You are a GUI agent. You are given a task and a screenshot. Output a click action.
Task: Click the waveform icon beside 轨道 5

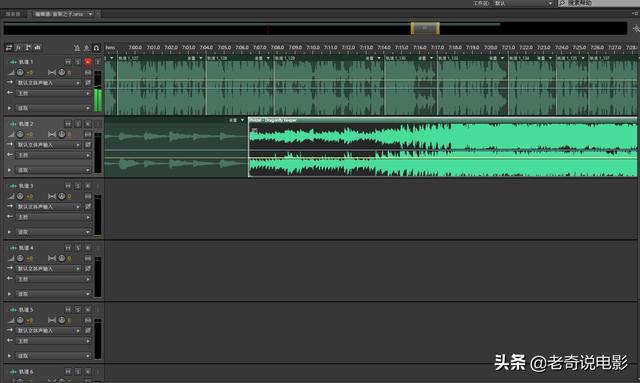(x=13, y=310)
